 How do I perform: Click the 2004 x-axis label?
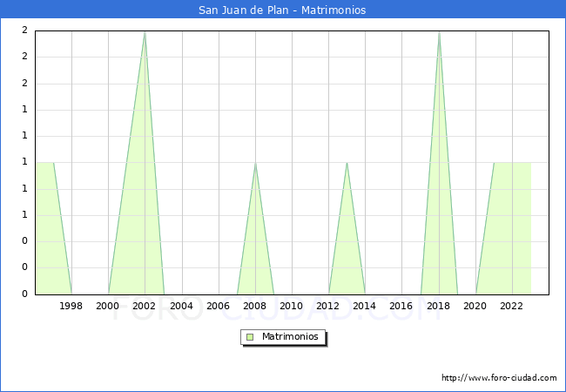point(181,306)
